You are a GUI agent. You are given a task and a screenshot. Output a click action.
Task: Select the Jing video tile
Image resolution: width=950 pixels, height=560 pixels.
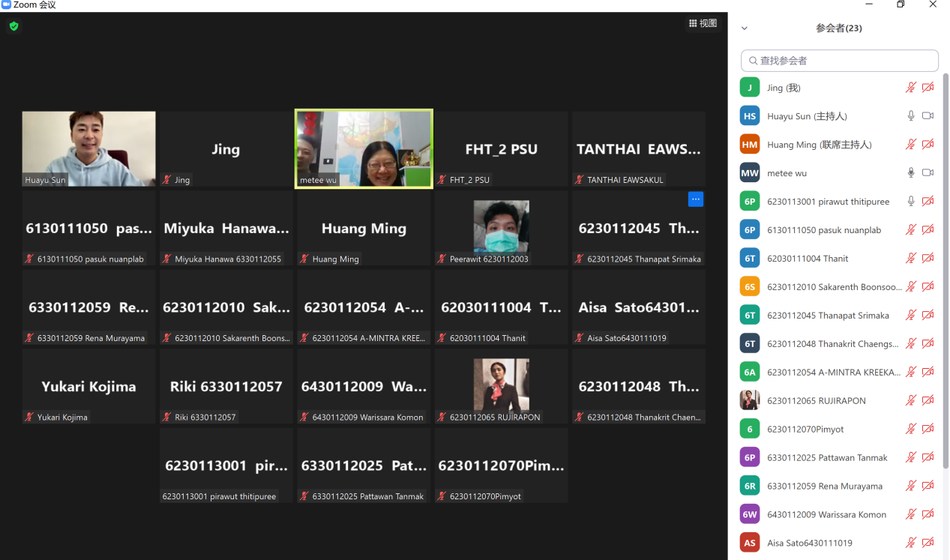tap(226, 149)
